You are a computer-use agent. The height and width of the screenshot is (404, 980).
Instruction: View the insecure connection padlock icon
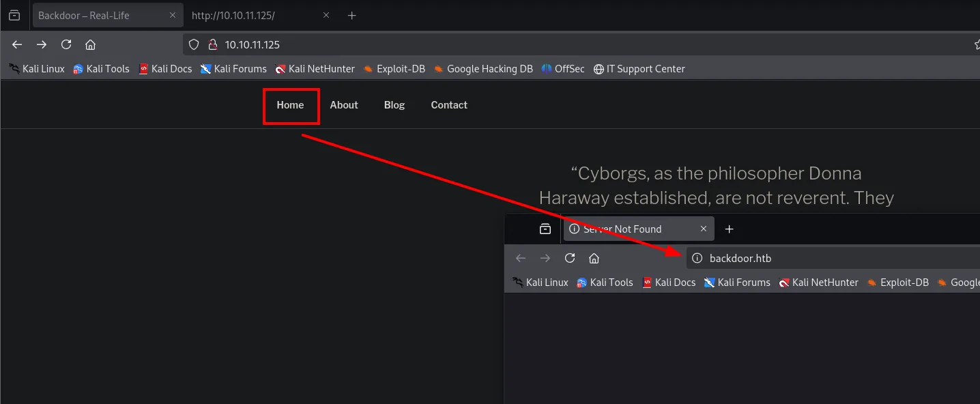click(x=212, y=44)
